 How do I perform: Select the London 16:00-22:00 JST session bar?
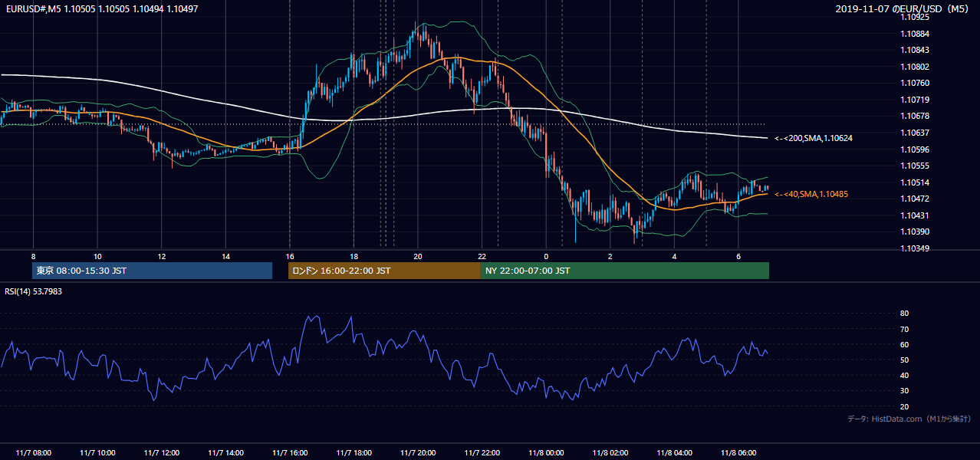tap(384, 271)
